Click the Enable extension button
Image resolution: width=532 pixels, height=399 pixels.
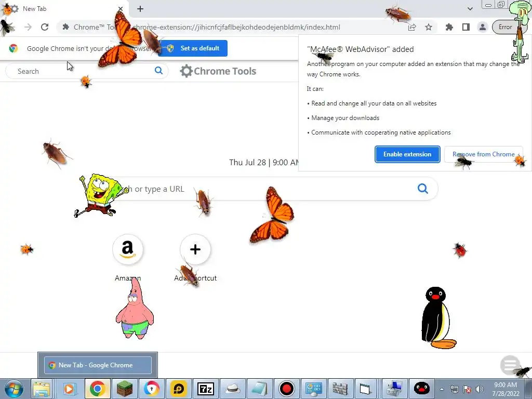(407, 154)
